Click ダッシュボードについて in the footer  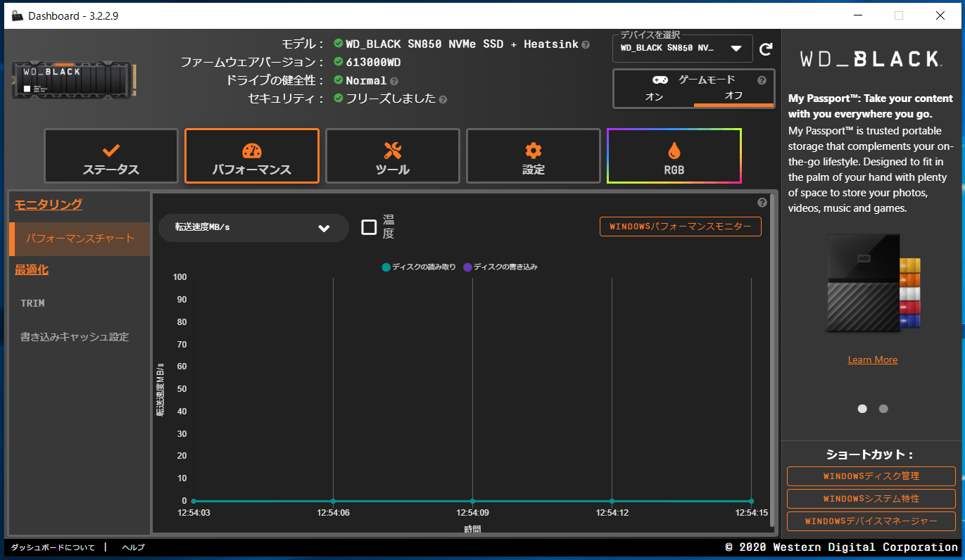coord(53,547)
